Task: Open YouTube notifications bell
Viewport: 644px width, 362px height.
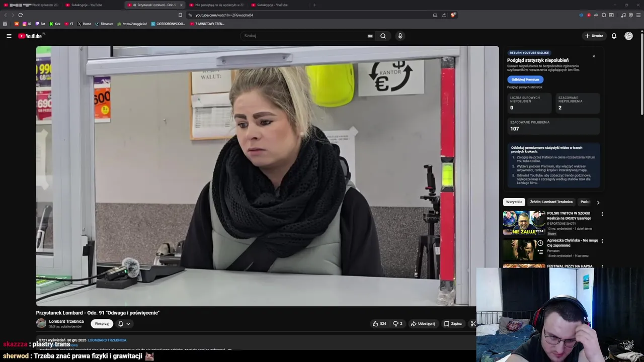Action: pos(614,36)
